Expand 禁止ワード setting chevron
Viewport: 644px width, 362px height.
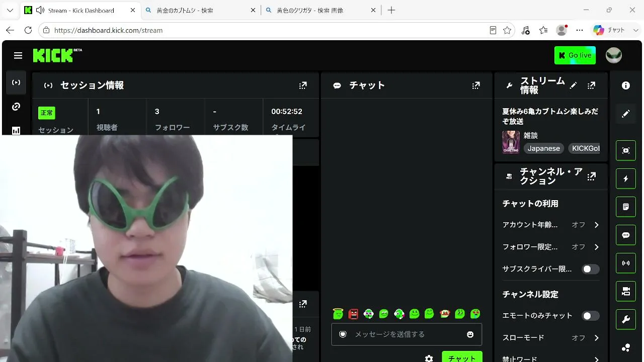pos(596,359)
